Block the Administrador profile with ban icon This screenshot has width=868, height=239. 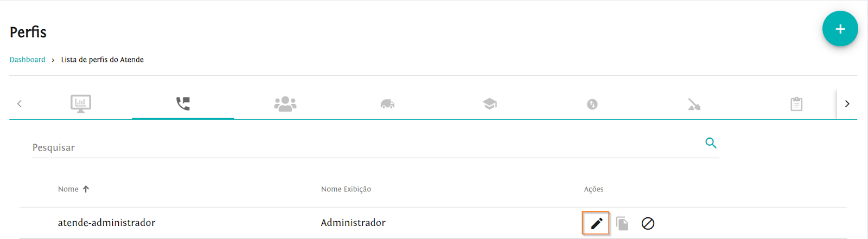(648, 223)
